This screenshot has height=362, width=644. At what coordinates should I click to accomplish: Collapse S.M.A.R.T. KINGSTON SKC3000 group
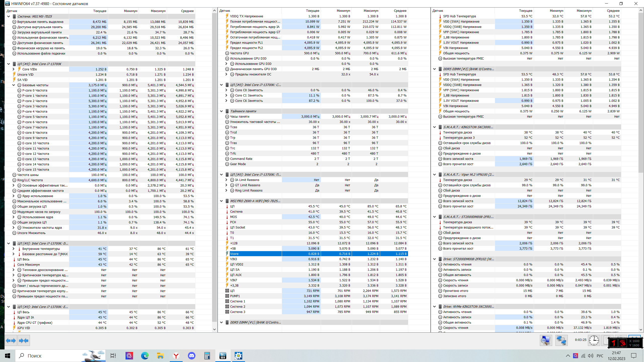click(434, 127)
